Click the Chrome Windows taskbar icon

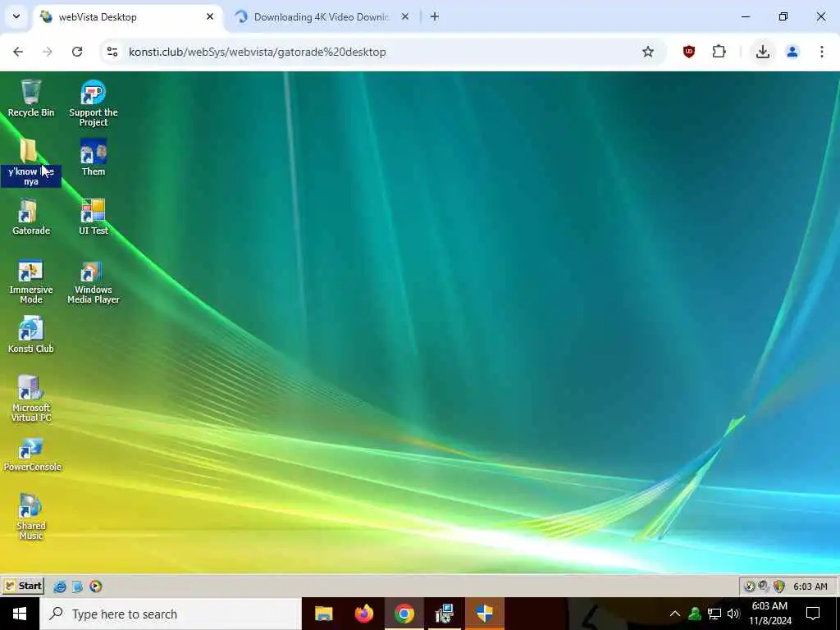[404, 614]
